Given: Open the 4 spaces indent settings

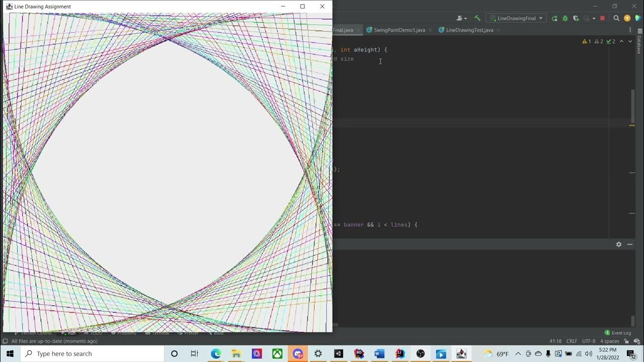Looking at the screenshot, I should coord(609,341).
